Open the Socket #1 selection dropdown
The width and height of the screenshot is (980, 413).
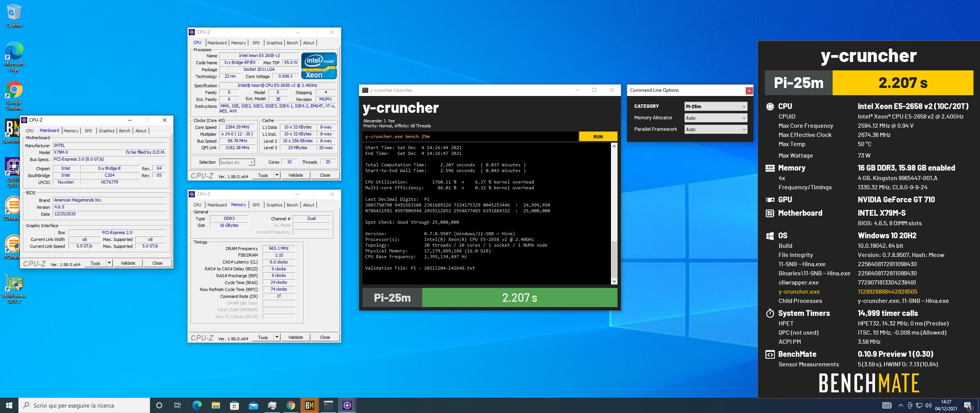(x=237, y=163)
